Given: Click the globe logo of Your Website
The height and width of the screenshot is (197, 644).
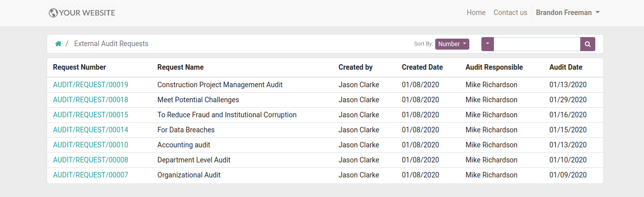Looking at the screenshot, I should (53, 13).
